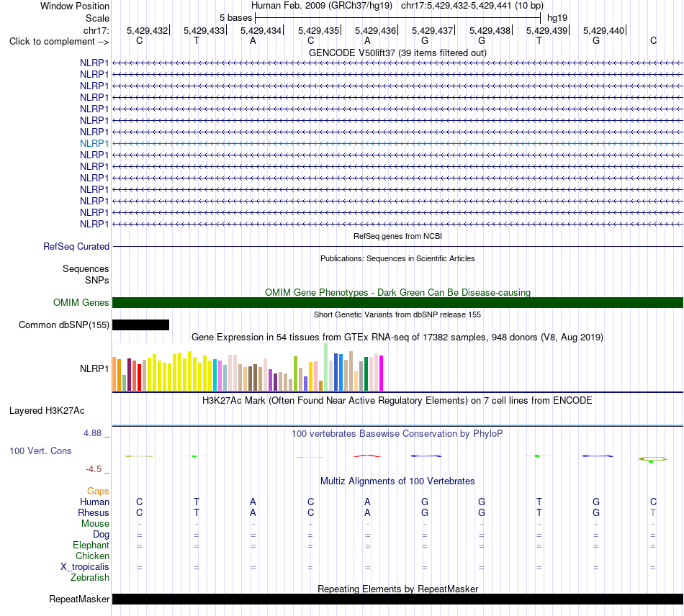This screenshot has height=616, width=684.
Task: Click the X_tropicalis species row label
Action: (x=85, y=567)
